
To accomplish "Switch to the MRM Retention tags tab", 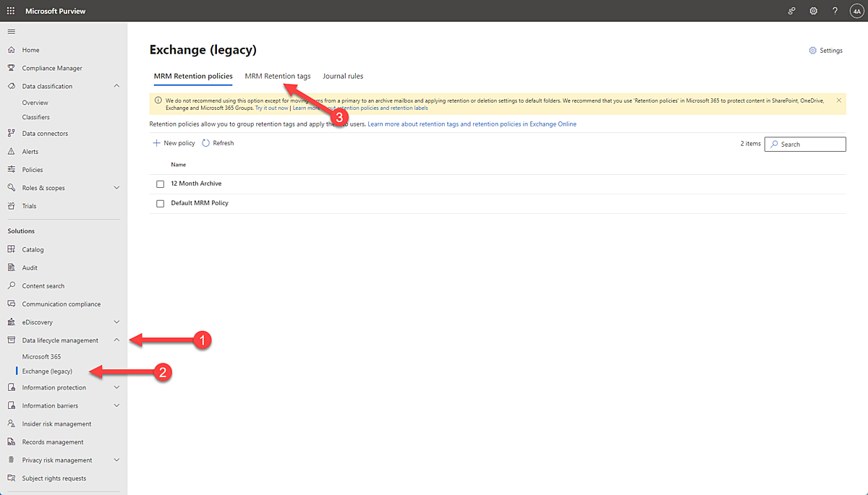I will pyautogui.click(x=278, y=76).
